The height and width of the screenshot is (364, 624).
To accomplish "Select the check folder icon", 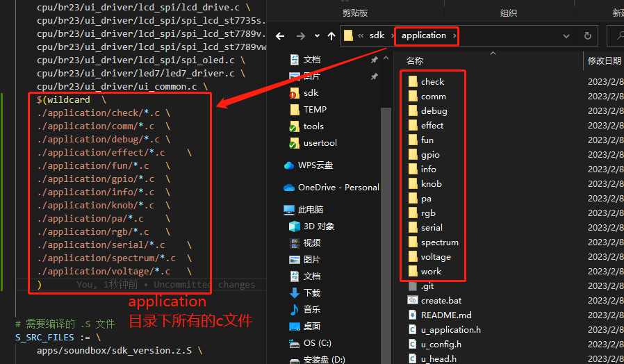I will [413, 81].
